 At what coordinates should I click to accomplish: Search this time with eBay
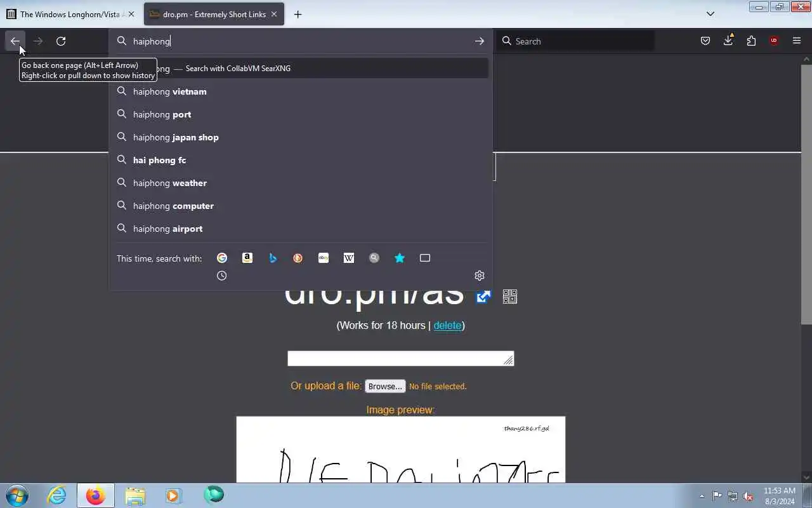click(324, 258)
